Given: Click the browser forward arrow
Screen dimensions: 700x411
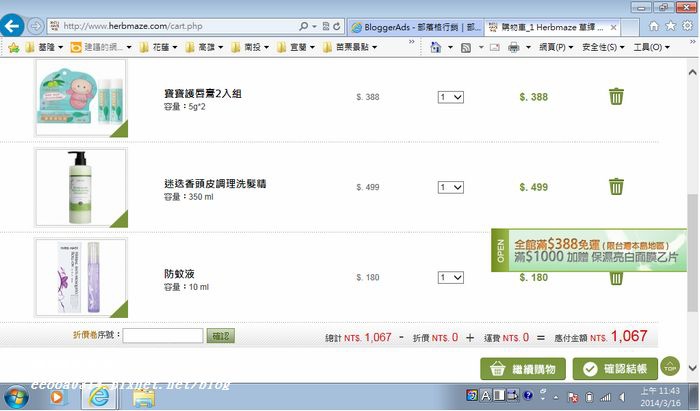Looking at the screenshot, I should 35,26.
